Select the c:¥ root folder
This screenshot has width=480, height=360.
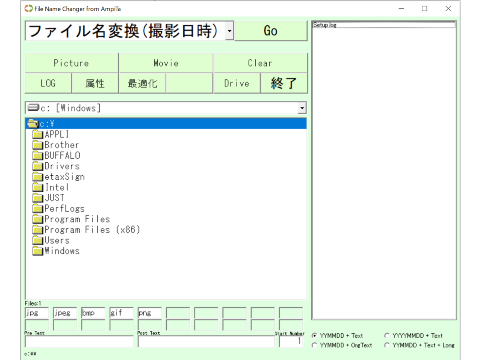[166, 124]
